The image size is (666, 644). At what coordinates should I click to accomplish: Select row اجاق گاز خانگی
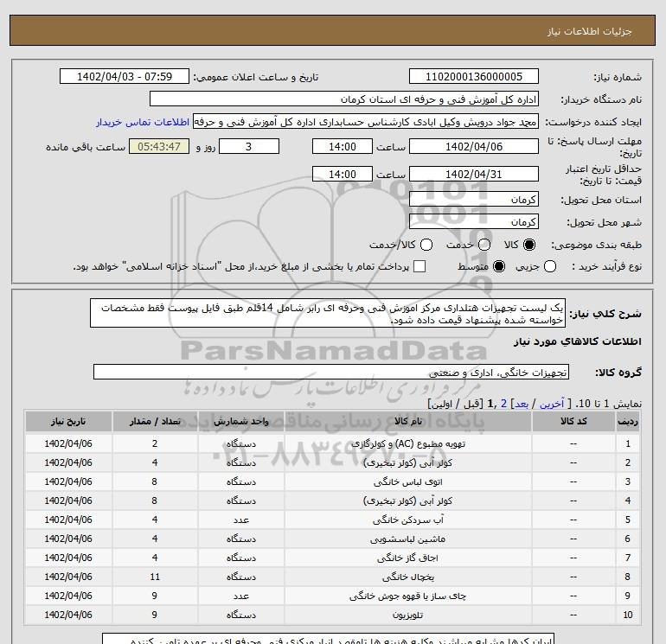pos(332,558)
